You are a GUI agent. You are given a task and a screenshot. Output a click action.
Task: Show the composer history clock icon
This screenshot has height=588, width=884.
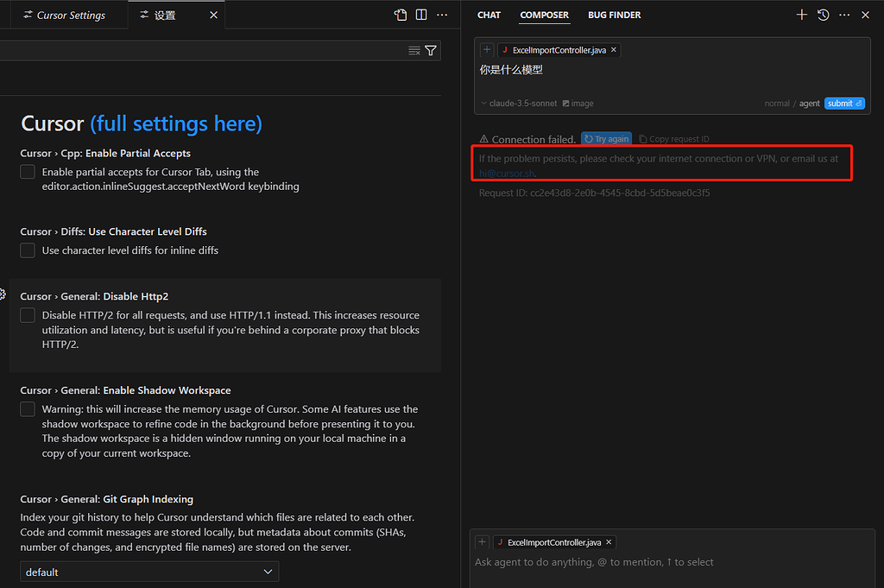[823, 16]
